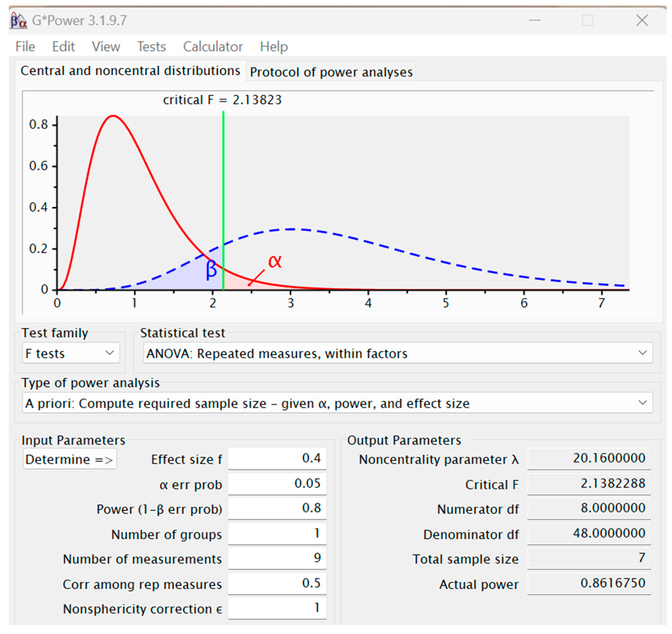This screenshot has width=672, height=634.
Task: Open the Edit menu
Action: point(63,47)
